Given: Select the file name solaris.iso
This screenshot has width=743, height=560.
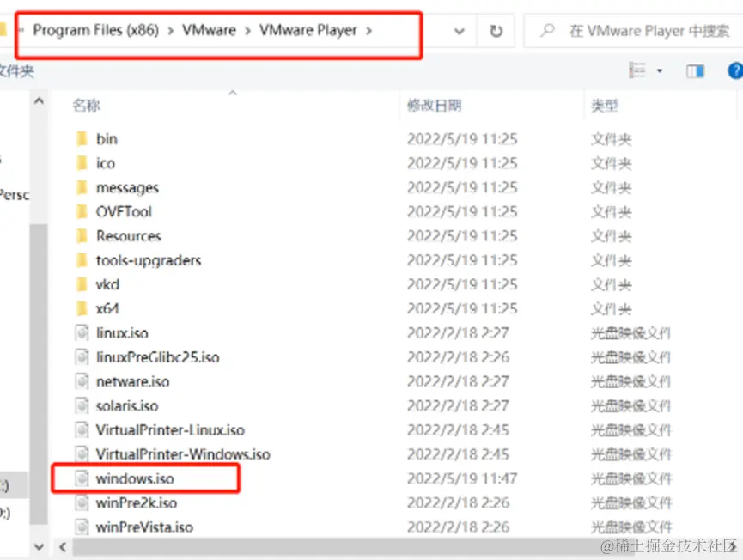Looking at the screenshot, I should point(127,406).
